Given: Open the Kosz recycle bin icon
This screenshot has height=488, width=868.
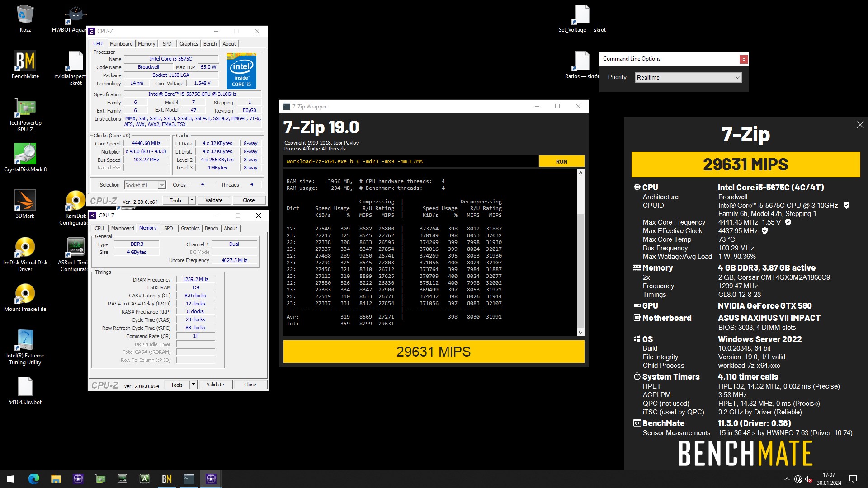Looking at the screenshot, I should [x=25, y=18].
